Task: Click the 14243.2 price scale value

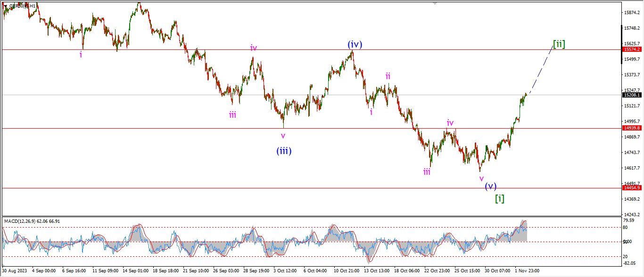Action: (632, 214)
